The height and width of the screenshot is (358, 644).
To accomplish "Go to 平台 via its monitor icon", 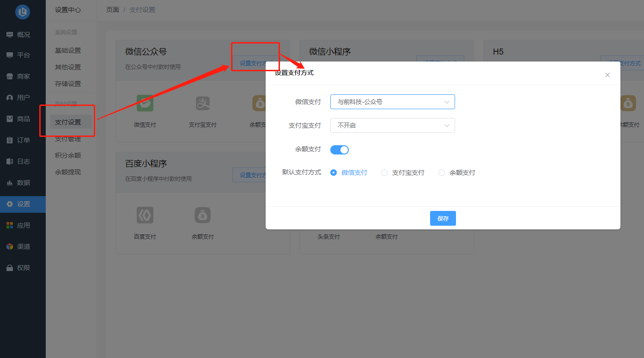I will coord(9,55).
